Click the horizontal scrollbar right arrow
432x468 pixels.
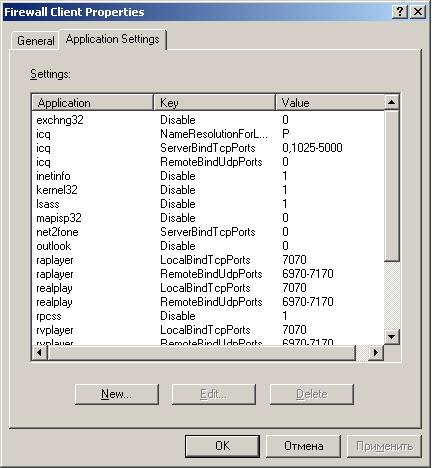tap(376, 353)
